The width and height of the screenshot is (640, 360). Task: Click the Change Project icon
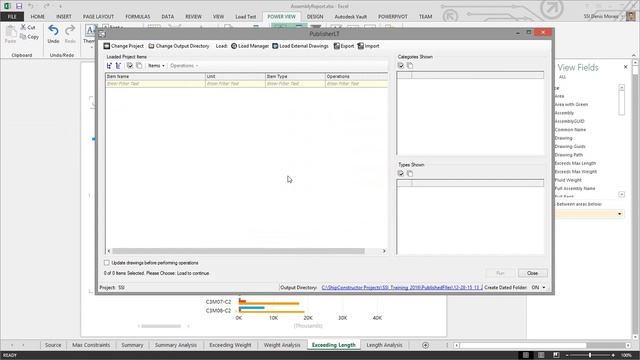[107, 46]
